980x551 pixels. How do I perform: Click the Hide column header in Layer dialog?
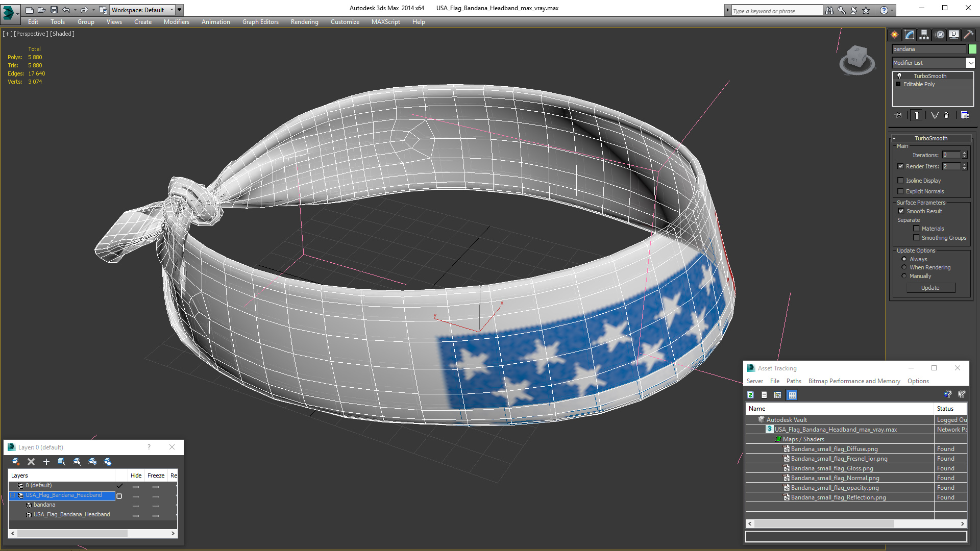136,475
